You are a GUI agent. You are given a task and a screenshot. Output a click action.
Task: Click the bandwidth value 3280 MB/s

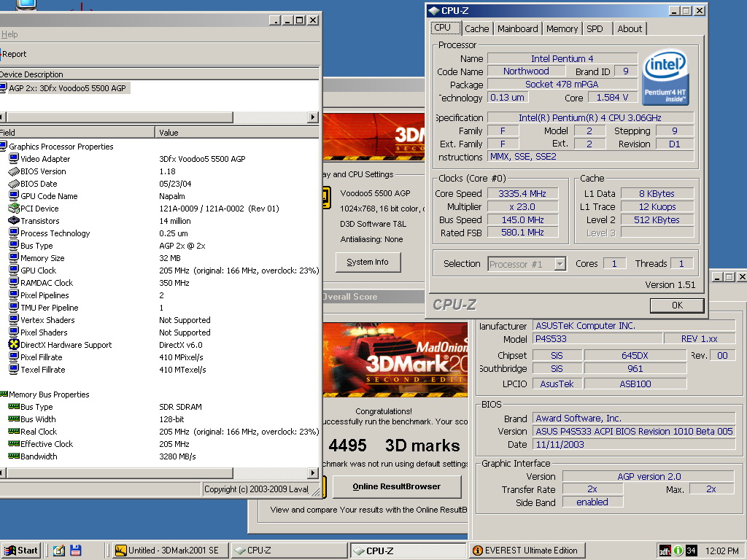177,456
